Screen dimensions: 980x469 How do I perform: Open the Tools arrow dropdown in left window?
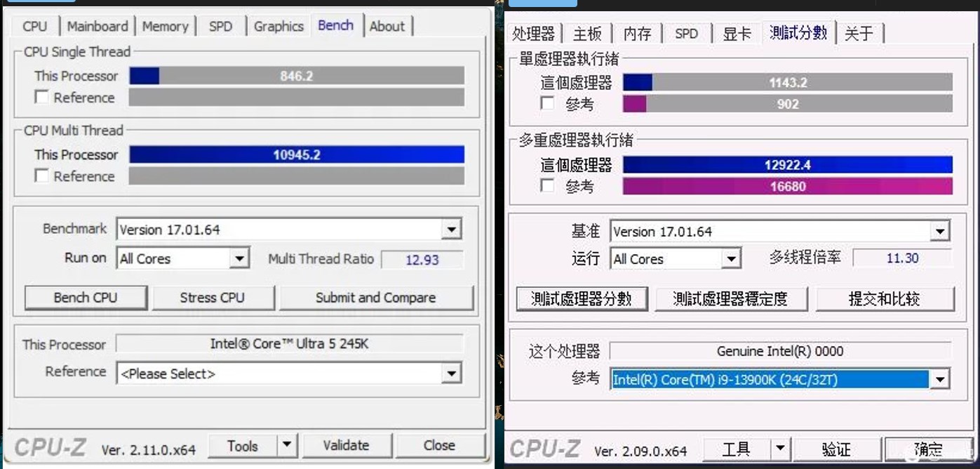click(x=286, y=445)
